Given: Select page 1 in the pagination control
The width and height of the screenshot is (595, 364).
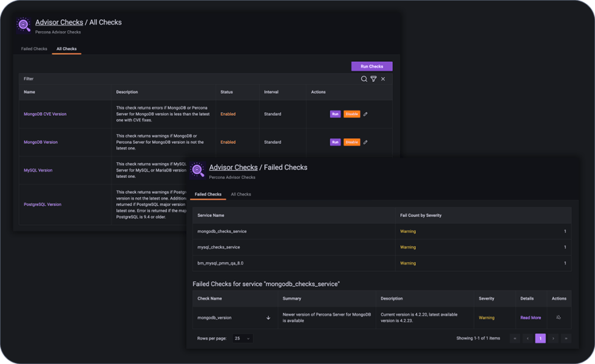Looking at the screenshot, I should pyautogui.click(x=540, y=338).
